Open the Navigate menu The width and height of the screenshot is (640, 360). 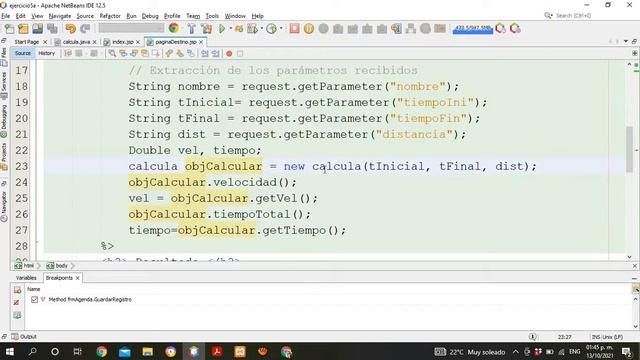pyautogui.click(x=60, y=16)
